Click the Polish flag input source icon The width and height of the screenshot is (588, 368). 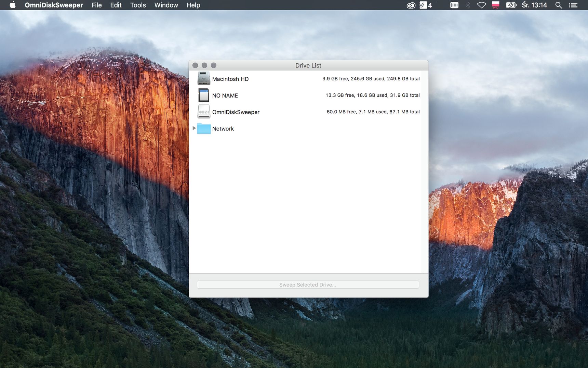[495, 5]
